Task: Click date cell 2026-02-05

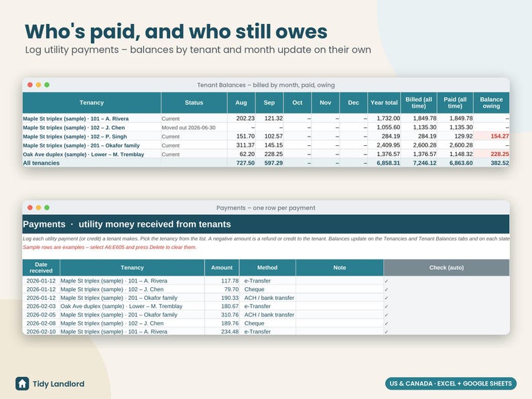Action: click(x=41, y=315)
